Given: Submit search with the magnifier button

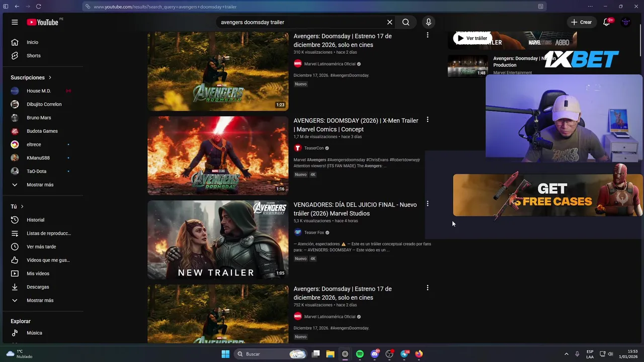Looking at the screenshot, I should (x=406, y=22).
